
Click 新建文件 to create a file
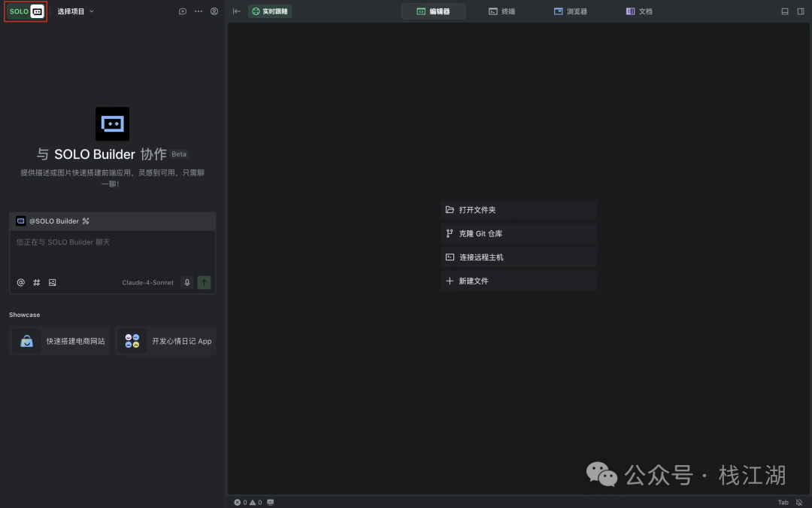point(518,281)
